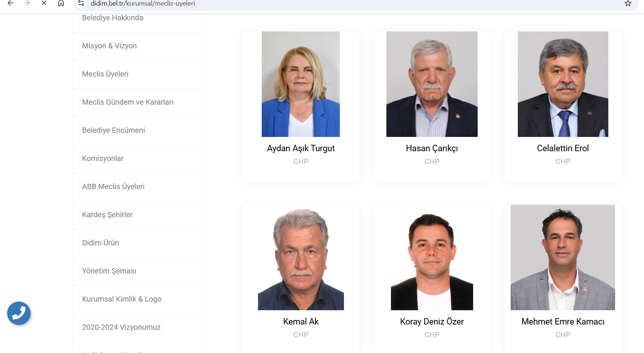View the Komisyonlar section
This screenshot has height=353, width=644.
click(x=103, y=158)
